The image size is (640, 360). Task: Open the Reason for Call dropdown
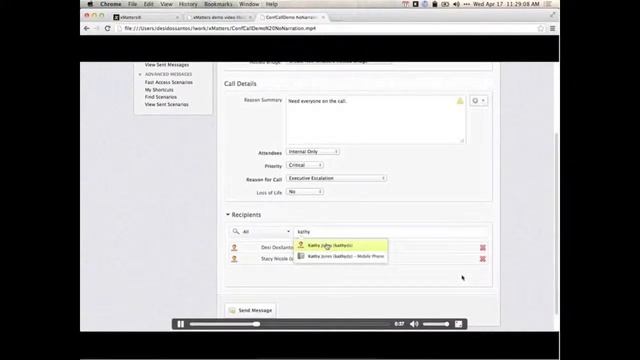(336, 178)
